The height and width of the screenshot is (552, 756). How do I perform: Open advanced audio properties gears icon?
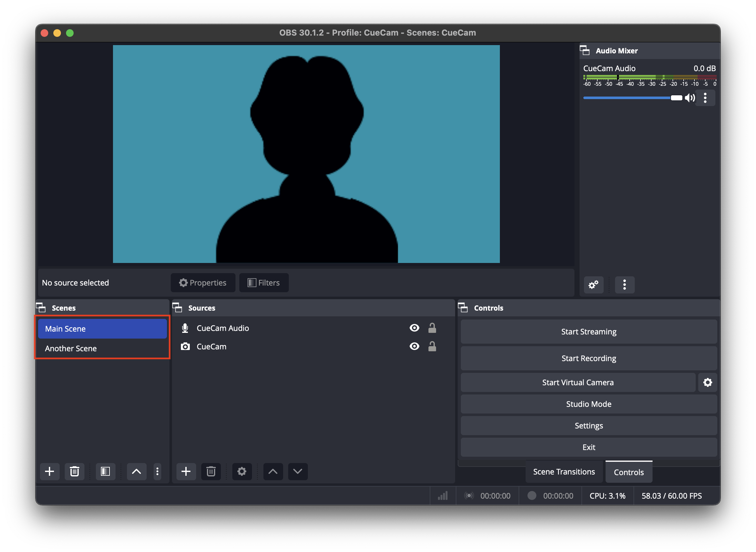click(594, 285)
